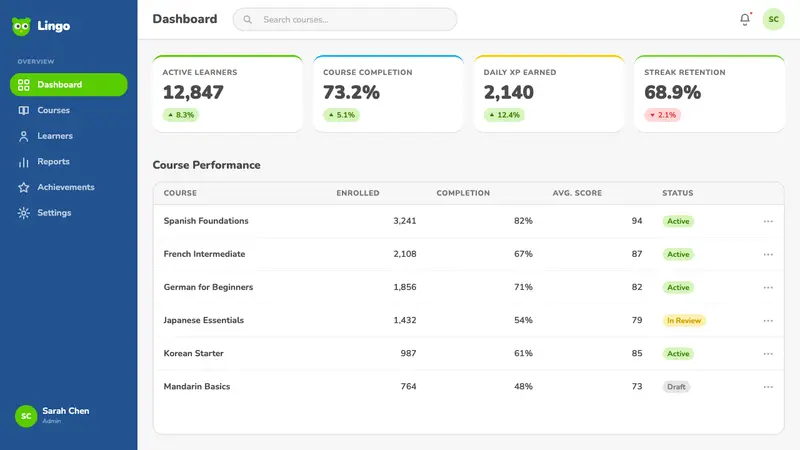Open row options for French Intermediate
This screenshot has height=450, width=800.
point(768,254)
